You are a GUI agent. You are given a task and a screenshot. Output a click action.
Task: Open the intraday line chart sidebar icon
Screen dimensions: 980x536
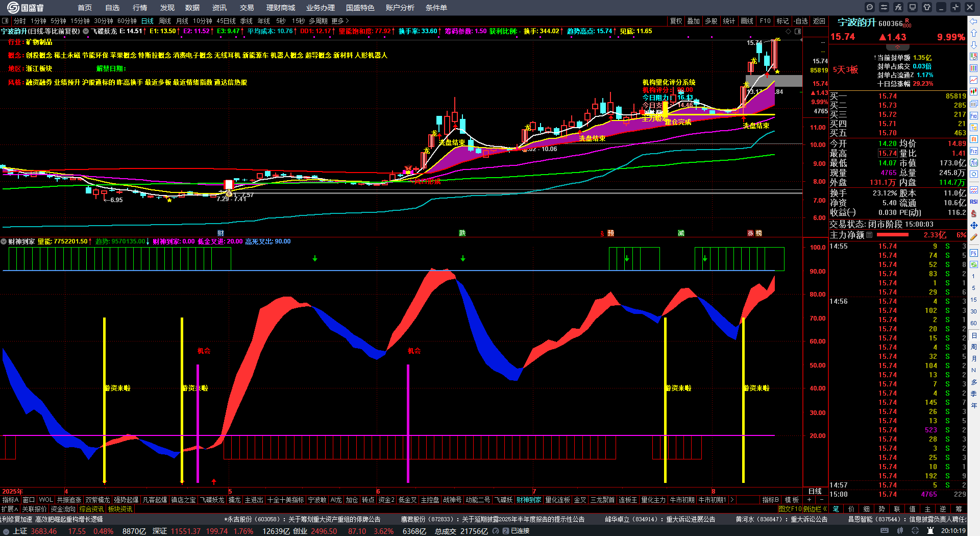coord(974,80)
